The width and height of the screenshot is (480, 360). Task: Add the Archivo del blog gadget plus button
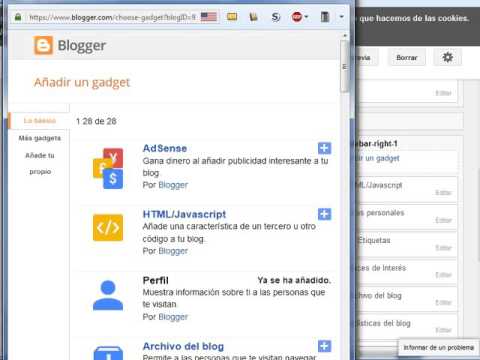324,346
